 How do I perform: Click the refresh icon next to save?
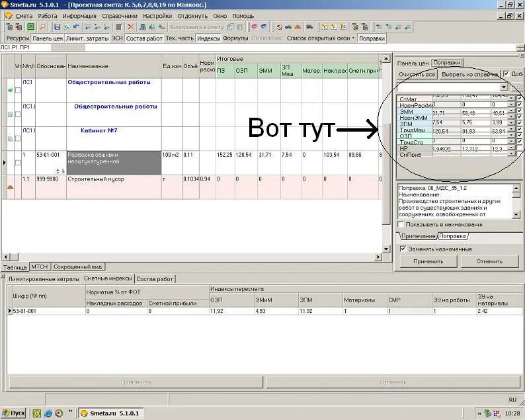[66, 27]
